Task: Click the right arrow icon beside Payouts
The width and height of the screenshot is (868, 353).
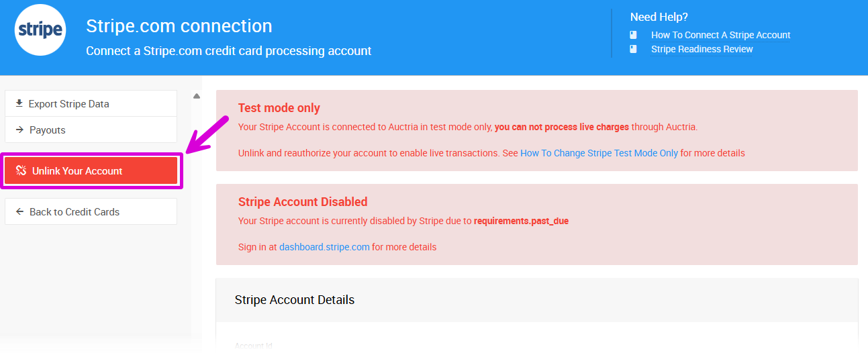Action: (x=19, y=130)
